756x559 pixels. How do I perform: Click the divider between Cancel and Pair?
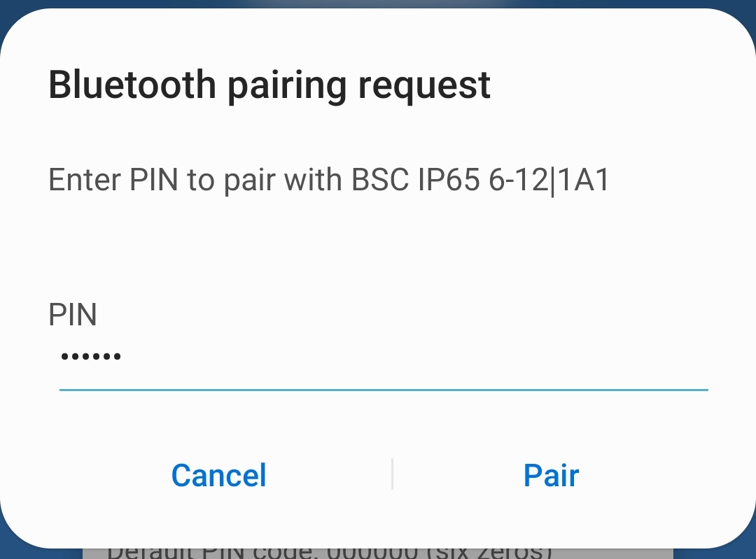tap(392, 474)
